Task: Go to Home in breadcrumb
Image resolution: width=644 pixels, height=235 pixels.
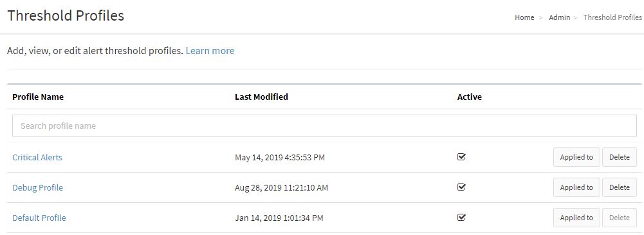Action: click(524, 17)
